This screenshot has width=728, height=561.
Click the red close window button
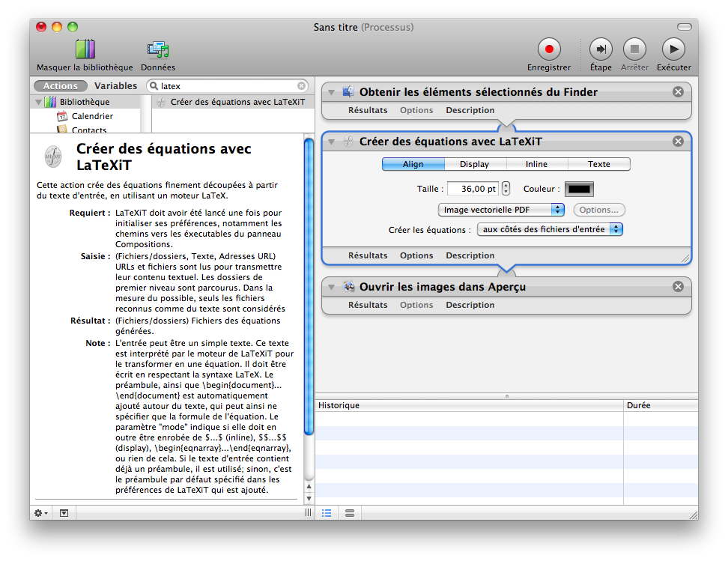point(41,27)
